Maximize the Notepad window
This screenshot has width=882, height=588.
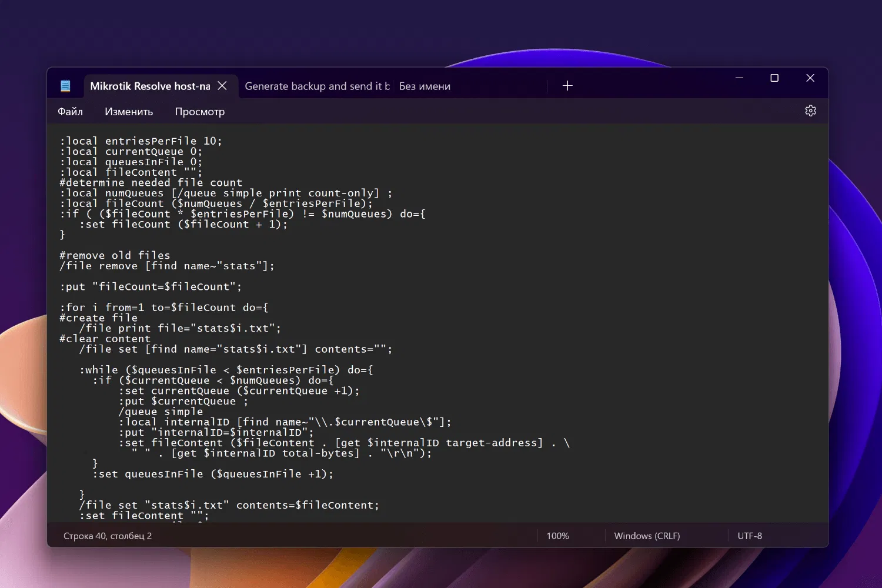pyautogui.click(x=774, y=78)
